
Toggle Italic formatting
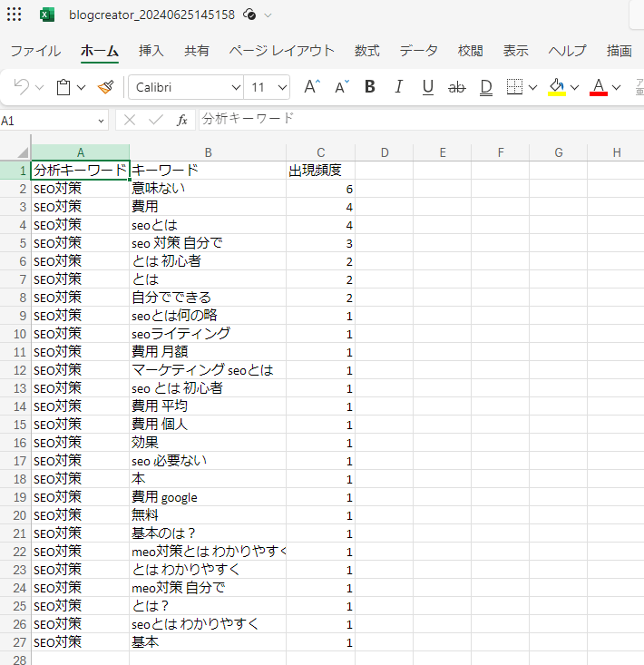(398, 87)
